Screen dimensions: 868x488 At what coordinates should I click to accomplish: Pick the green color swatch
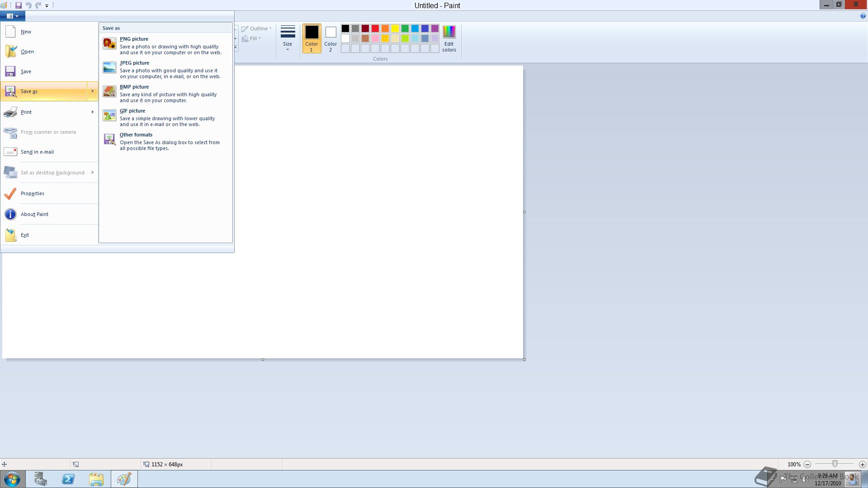pos(405,28)
